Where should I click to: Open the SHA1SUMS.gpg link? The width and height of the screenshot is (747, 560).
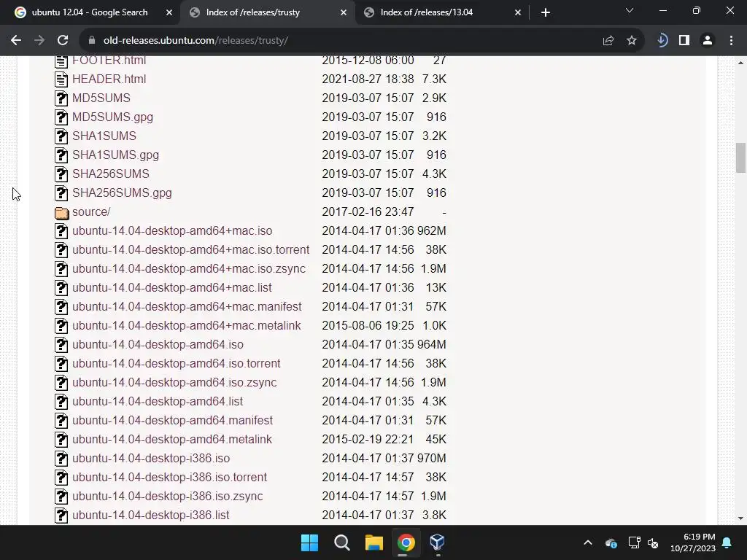point(116,155)
